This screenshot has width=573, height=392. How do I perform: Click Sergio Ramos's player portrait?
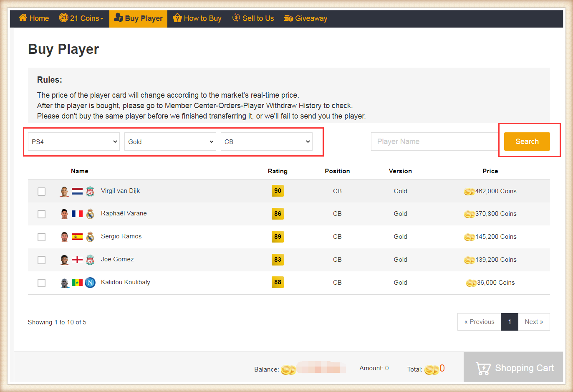point(64,237)
